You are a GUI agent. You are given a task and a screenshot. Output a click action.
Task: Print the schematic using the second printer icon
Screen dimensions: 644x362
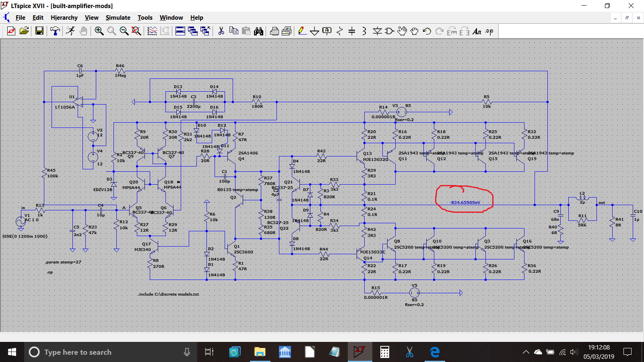(287, 31)
